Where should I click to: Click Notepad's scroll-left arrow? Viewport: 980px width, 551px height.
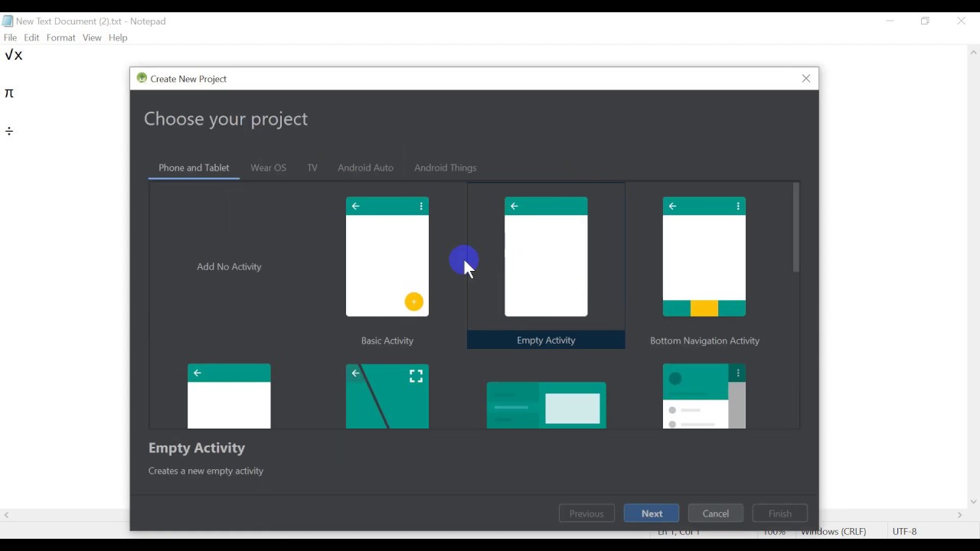point(7,516)
